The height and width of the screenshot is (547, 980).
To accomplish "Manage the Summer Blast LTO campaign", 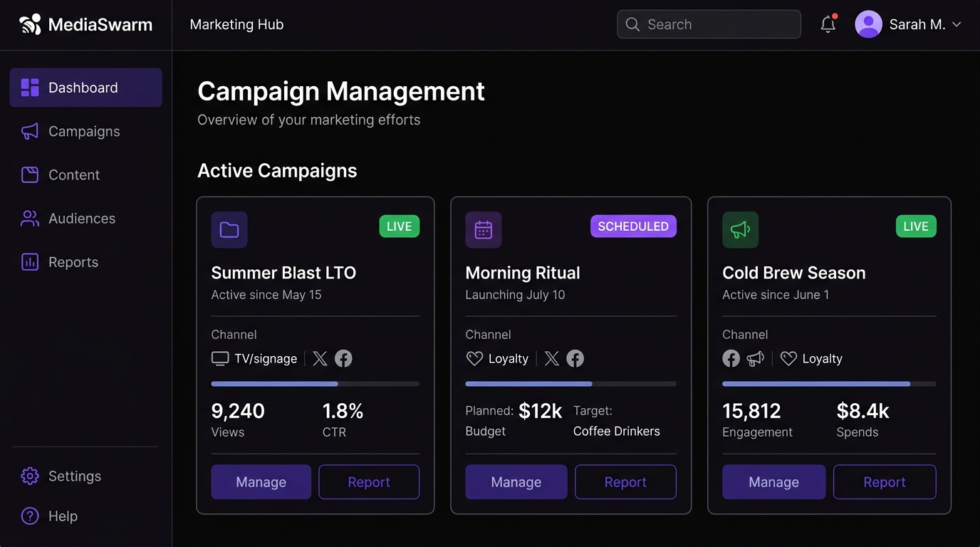I will [x=261, y=482].
